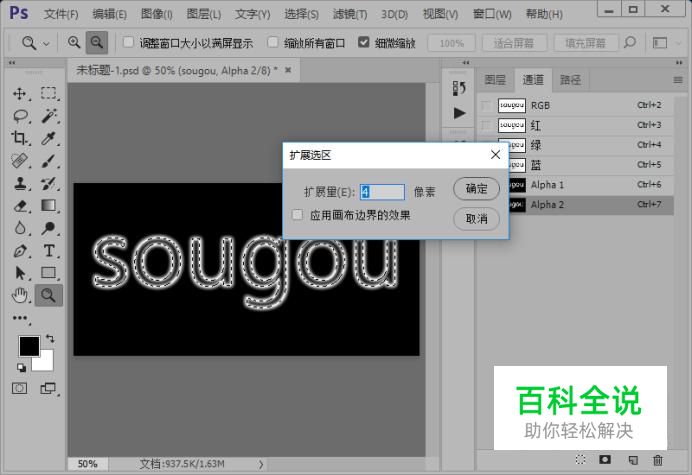Screen dimensions: 692x475
Task: Save selection as channel icon
Action: 605,460
